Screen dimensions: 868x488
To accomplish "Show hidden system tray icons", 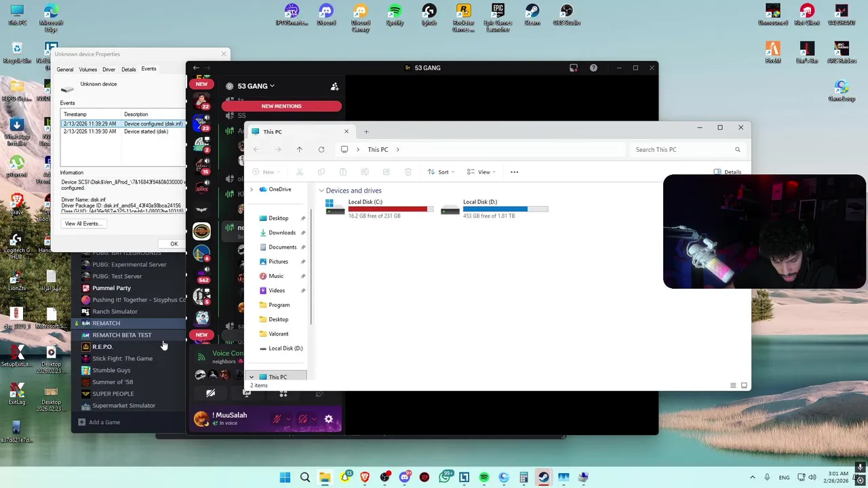I will (752, 477).
